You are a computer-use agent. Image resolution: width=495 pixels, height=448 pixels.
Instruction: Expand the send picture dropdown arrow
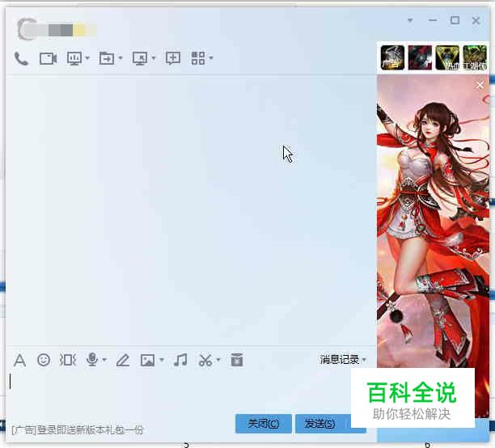(162, 360)
